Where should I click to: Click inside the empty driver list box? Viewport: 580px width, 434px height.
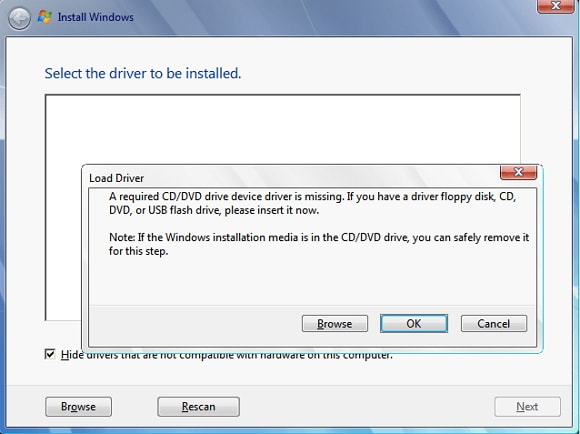tap(283, 129)
